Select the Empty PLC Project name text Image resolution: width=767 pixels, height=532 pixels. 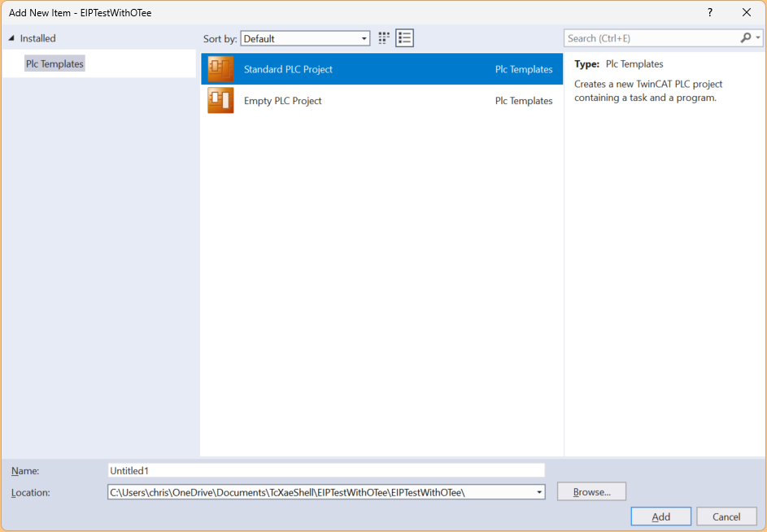coord(282,101)
